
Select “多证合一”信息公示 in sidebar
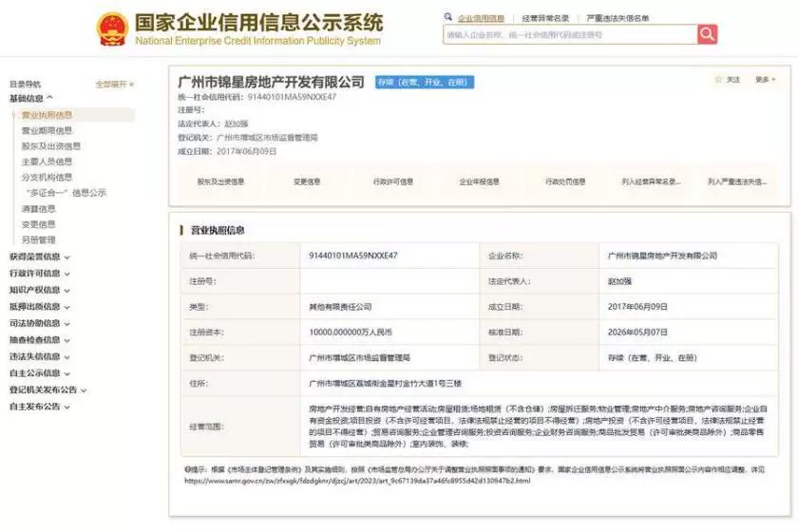pyautogui.click(x=66, y=193)
